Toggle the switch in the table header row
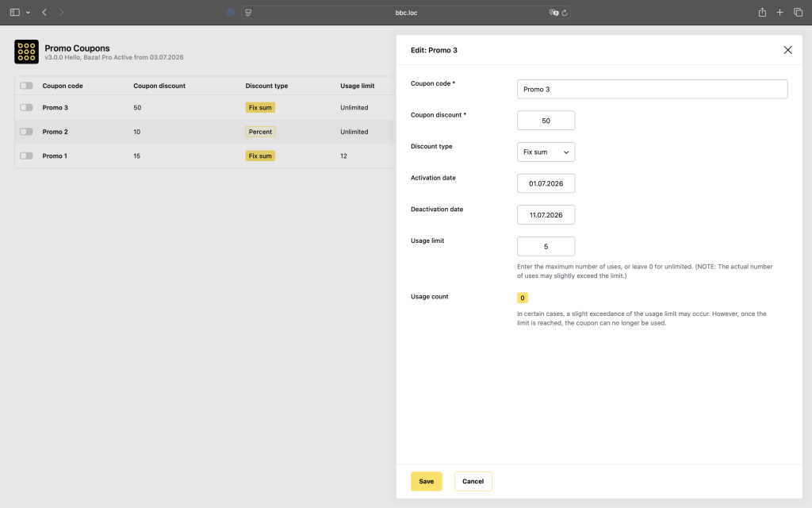The width and height of the screenshot is (812, 508). coord(26,86)
